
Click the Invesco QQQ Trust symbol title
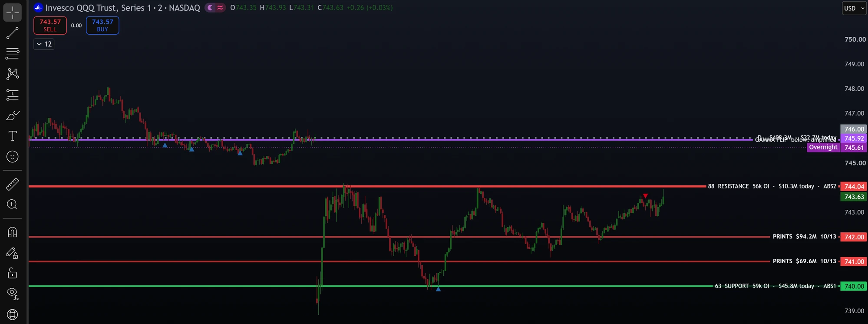123,8
